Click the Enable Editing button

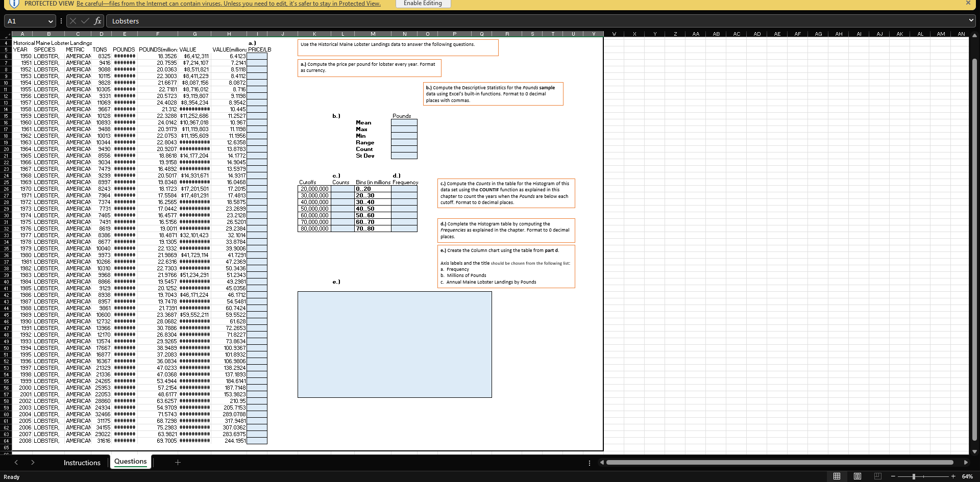coord(423,4)
